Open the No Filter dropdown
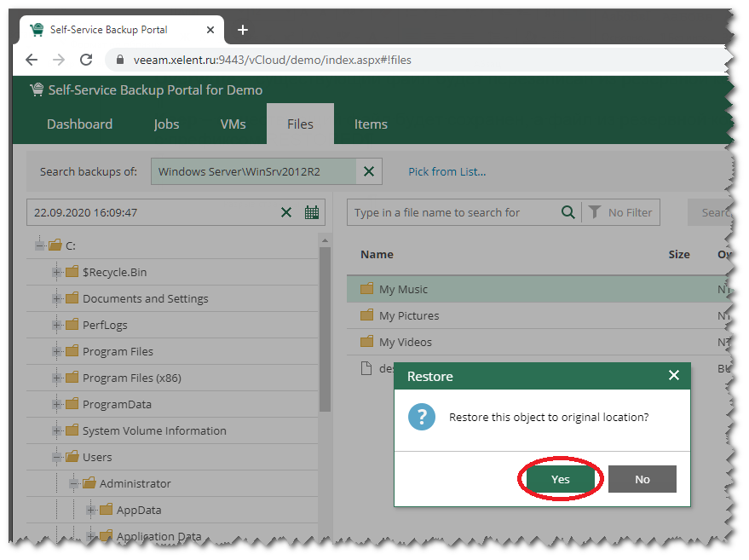749x560 pixels. (x=621, y=212)
